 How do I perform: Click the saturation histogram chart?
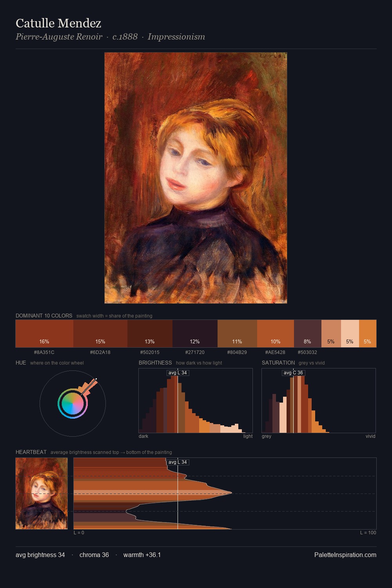pyautogui.click(x=319, y=401)
